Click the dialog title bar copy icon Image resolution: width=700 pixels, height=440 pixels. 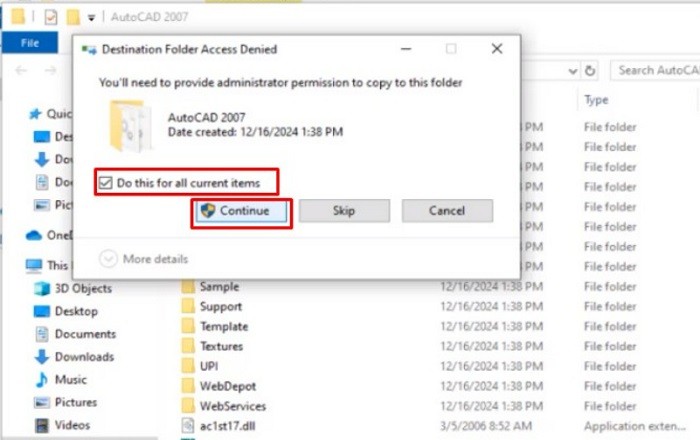(x=89, y=50)
